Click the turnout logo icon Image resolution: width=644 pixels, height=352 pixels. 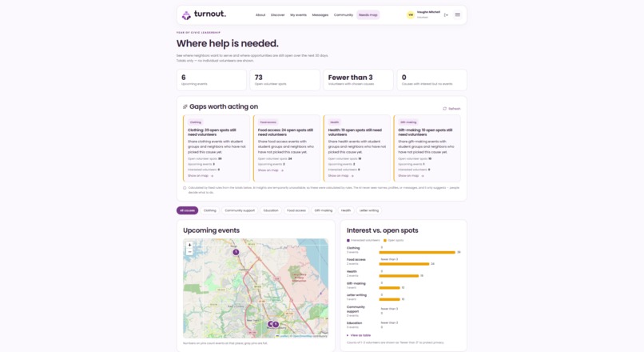pyautogui.click(x=186, y=15)
